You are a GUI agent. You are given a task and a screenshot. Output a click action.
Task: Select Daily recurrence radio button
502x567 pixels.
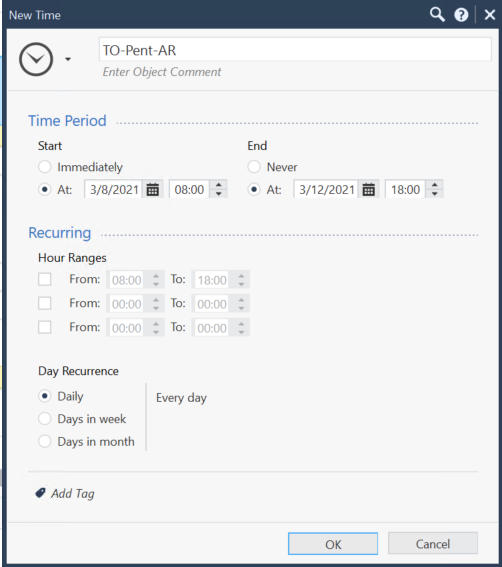click(x=45, y=396)
